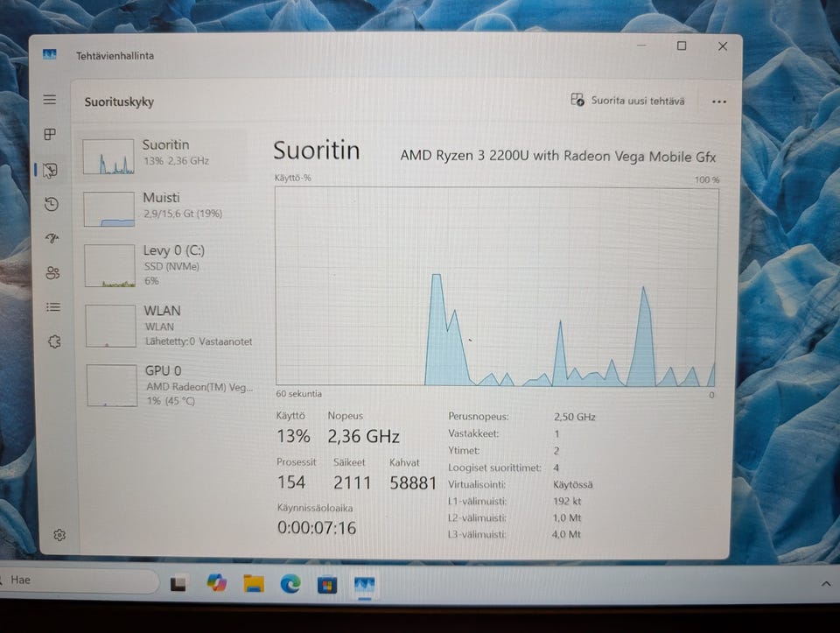Image resolution: width=840 pixels, height=633 pixels.
Task: Click the Suoritin mini graph thumbnail
Action: [108, 157]
